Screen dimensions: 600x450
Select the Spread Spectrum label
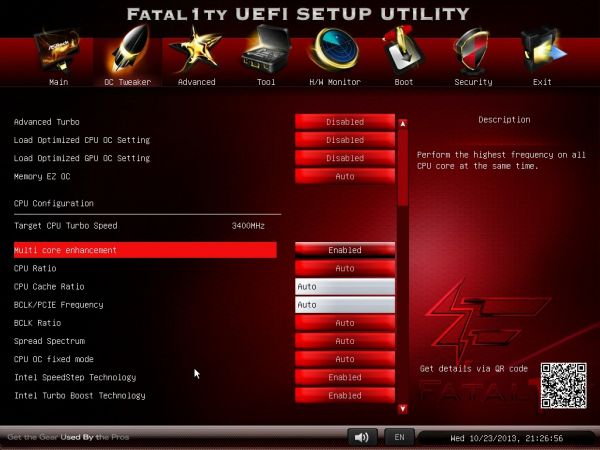(x=49, y=341)
